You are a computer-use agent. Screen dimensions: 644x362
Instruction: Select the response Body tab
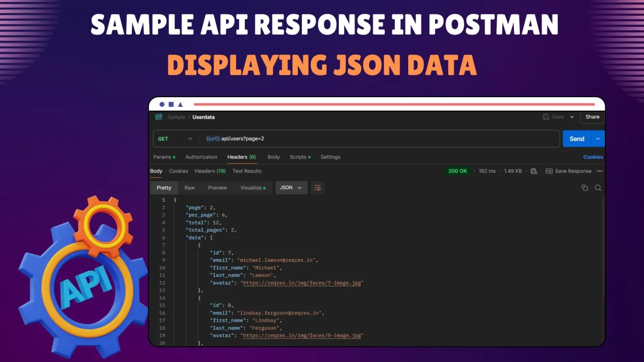(156, 171)
